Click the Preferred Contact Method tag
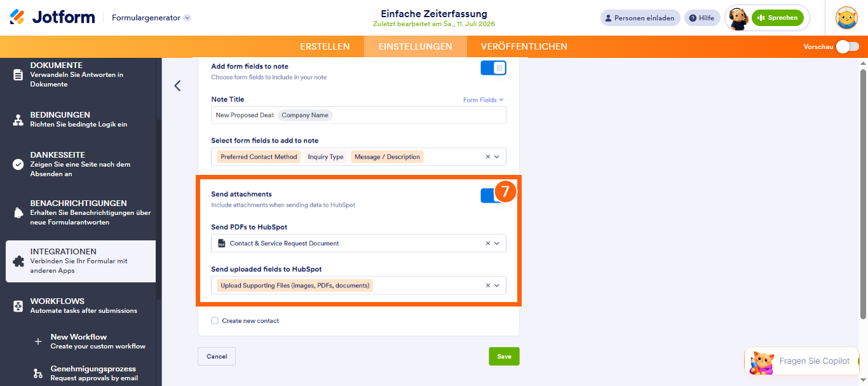868x386 pixels. pyautogui.click(x=259, y=157)
